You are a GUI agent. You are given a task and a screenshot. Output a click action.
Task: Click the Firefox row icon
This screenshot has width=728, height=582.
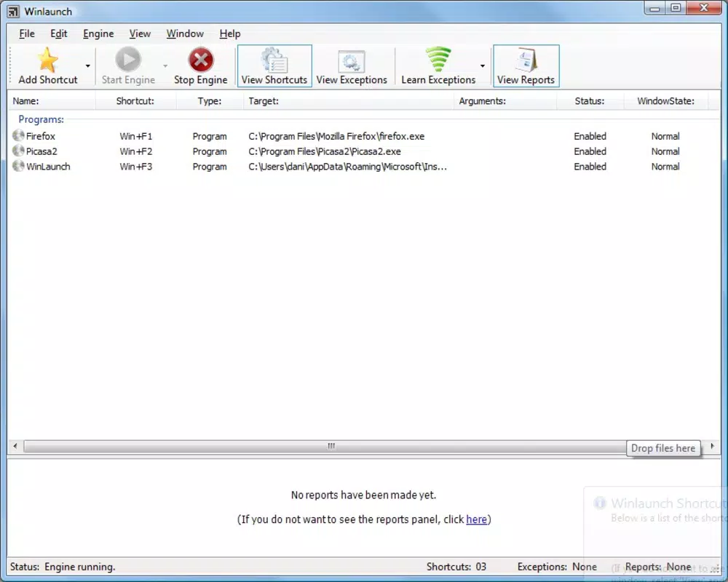pos(18,135)
